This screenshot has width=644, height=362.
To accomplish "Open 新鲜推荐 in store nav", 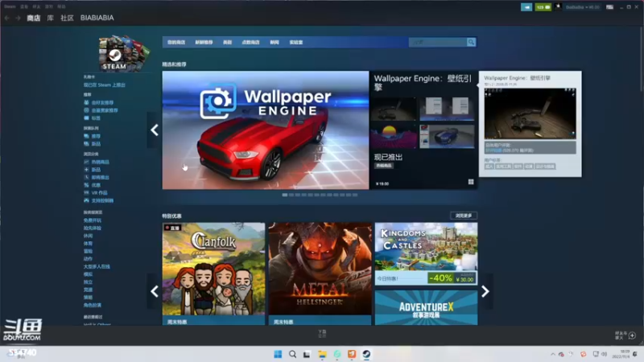I will (x=204, y=43).
